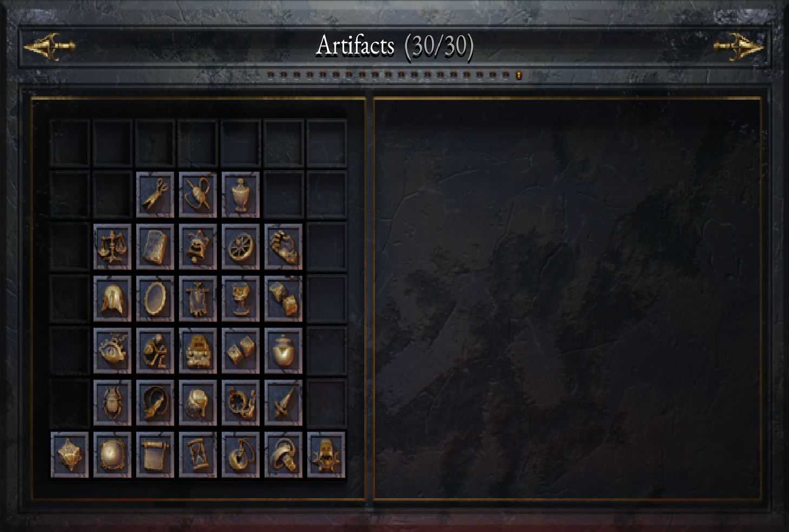The image size is (789, 532).
Task: Click the hourglass artifact
Action: point(198,455)
